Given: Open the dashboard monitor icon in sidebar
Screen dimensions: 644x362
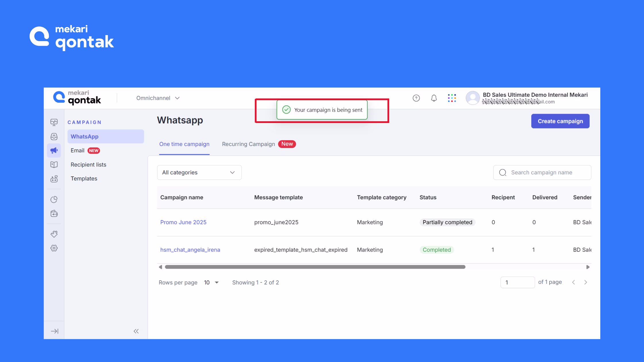Looking at the screenshot, I should pyautogui.click(x=54, y=122).
